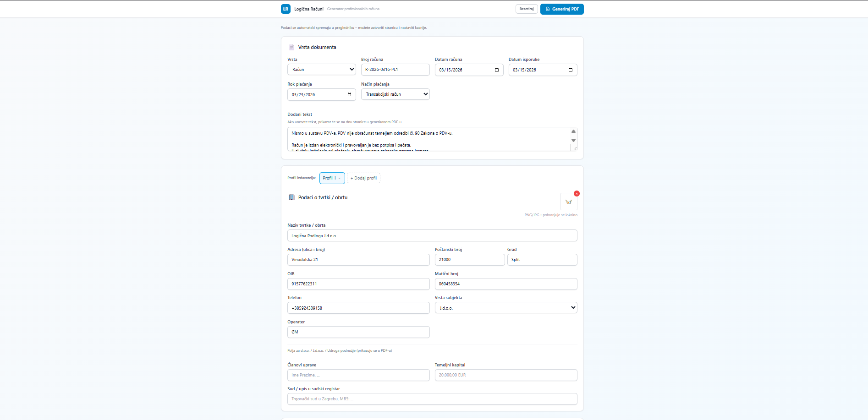
Task: Click the LR app logo icon
Action: point(286,9)
